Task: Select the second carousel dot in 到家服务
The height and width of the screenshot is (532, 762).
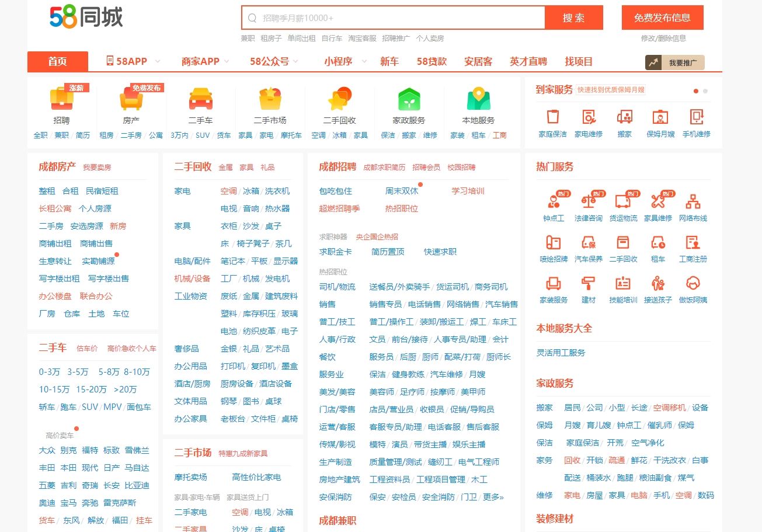Action: (x=705, y=91)
